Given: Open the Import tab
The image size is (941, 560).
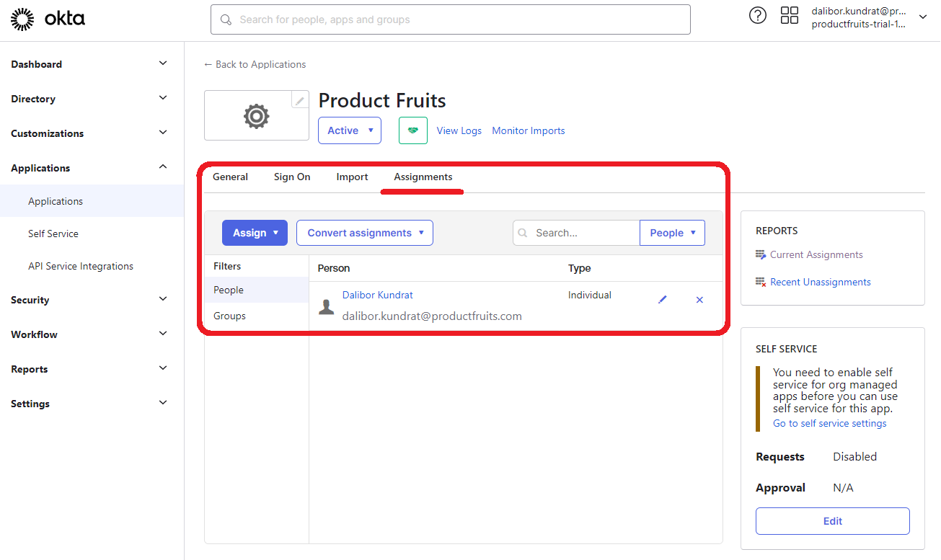Looking at the screenshot, I should point(352,177).
